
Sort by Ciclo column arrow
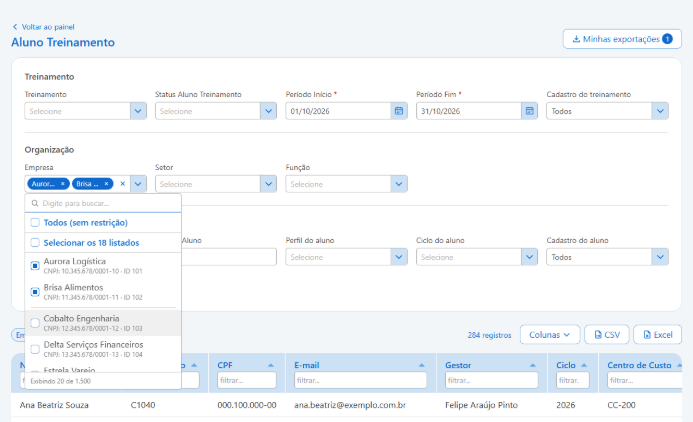point(584,365)
